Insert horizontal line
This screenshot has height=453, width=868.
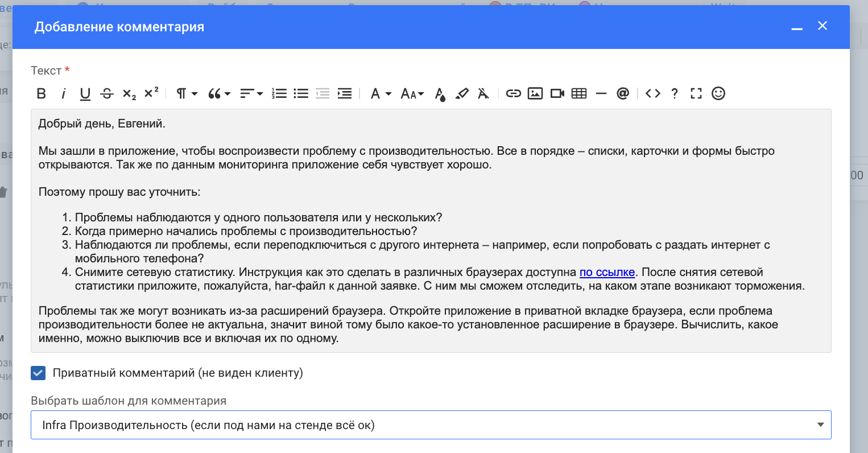coord(601,93)
